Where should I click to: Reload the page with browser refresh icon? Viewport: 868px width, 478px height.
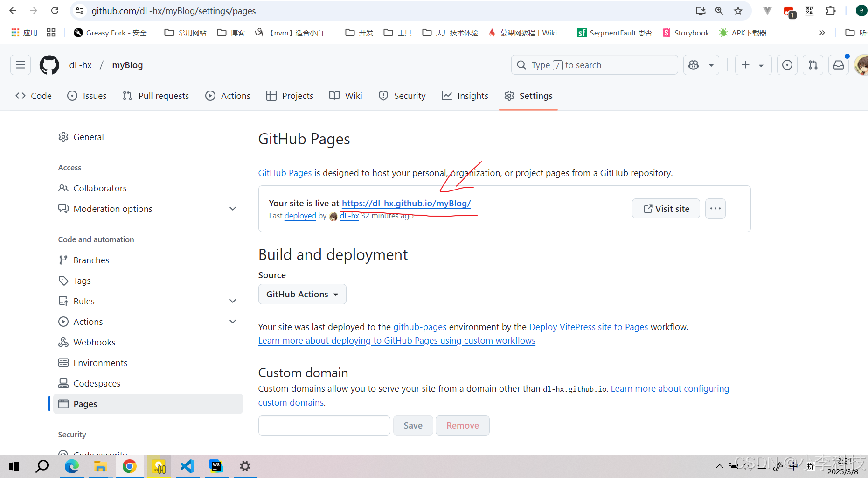point(55,11)
